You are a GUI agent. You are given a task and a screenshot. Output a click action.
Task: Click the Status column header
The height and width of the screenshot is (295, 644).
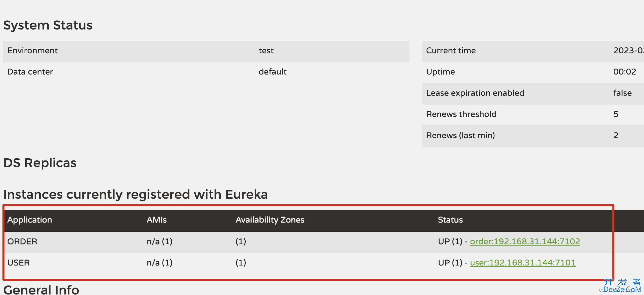450,220
